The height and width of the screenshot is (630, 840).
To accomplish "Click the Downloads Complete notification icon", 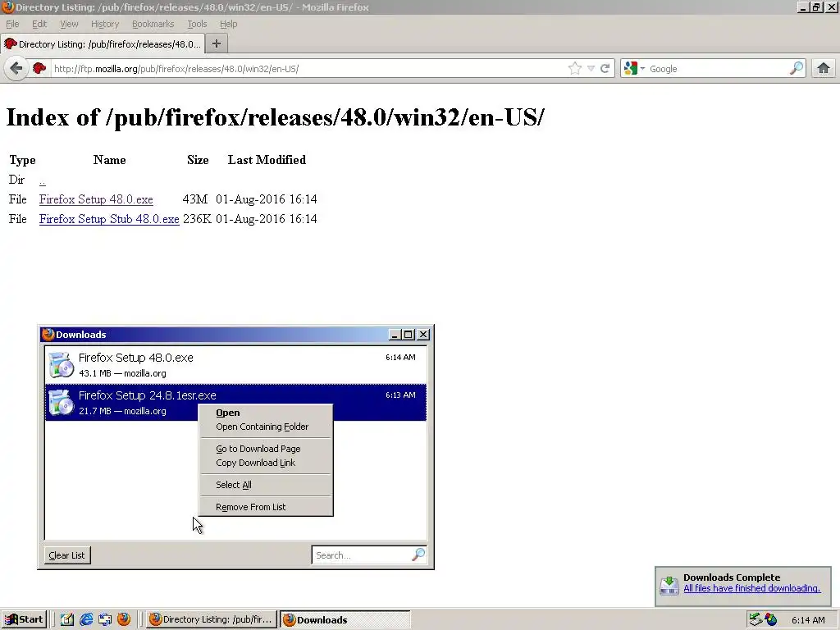I will pyautogui.click(x=669, y=585).
